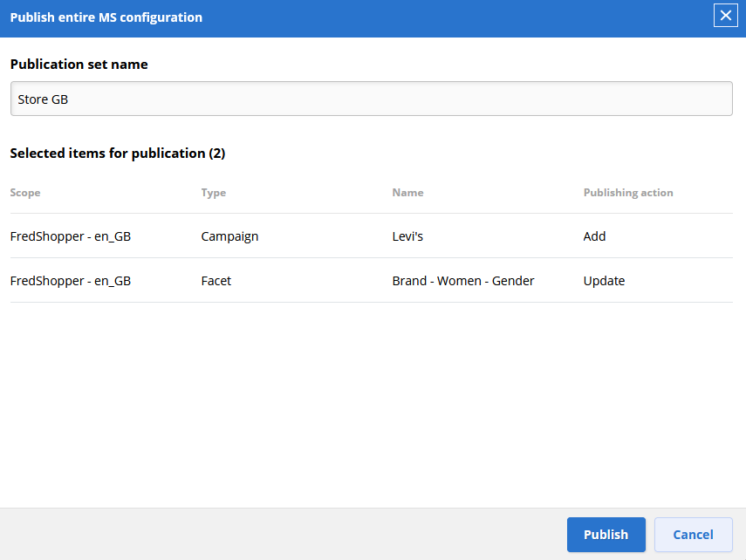
Task: Click the Publishing action column header
Action: 628,193
